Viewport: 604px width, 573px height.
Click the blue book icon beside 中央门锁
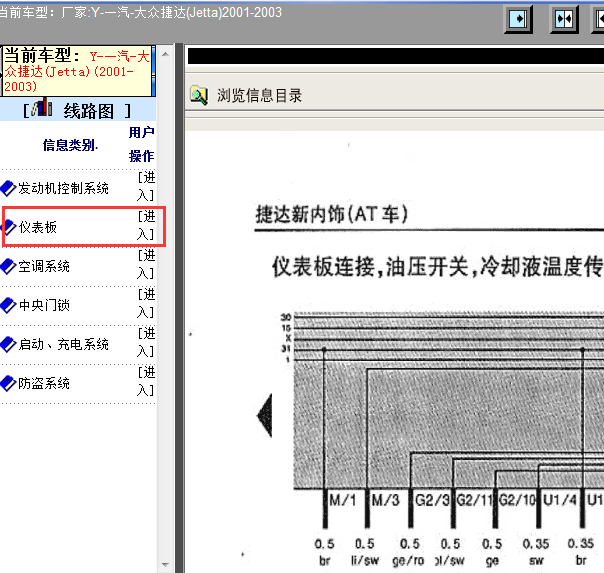coord(8,305)
